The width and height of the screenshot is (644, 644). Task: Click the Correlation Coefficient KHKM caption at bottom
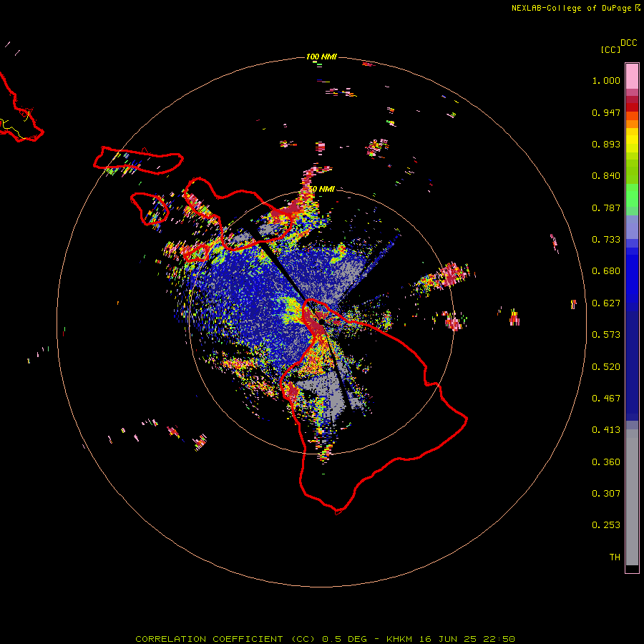click(326, 639)
